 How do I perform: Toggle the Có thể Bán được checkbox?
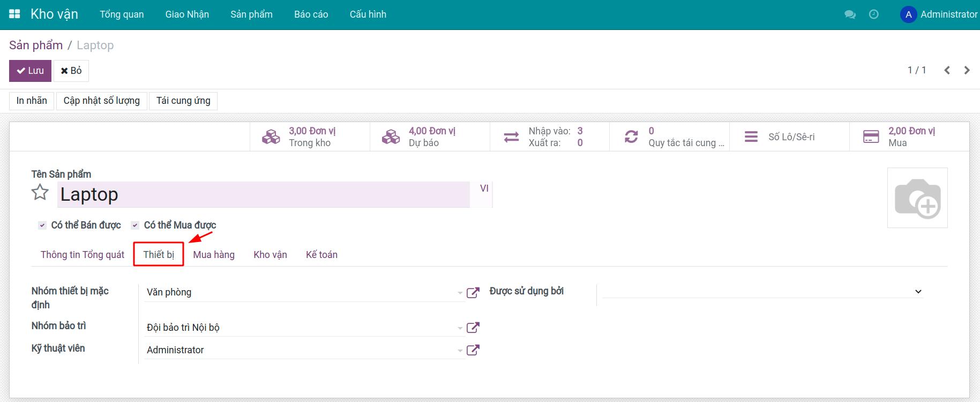pos(42,225)
